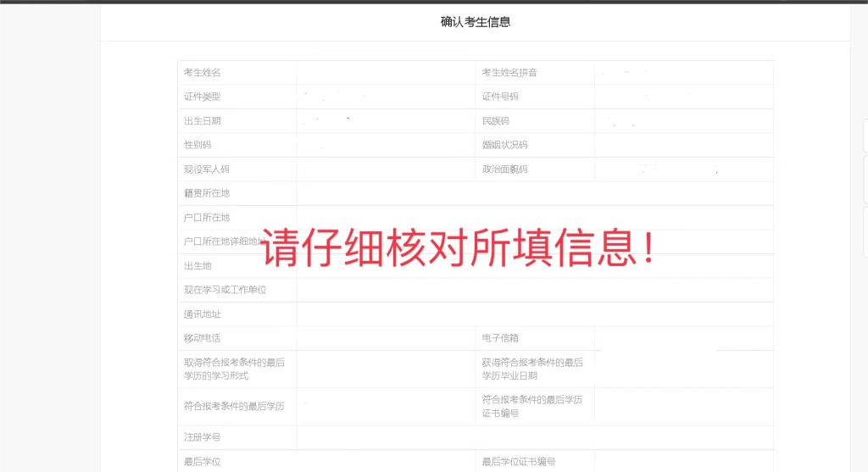Click the 性别码 field label

pos(198,145)
